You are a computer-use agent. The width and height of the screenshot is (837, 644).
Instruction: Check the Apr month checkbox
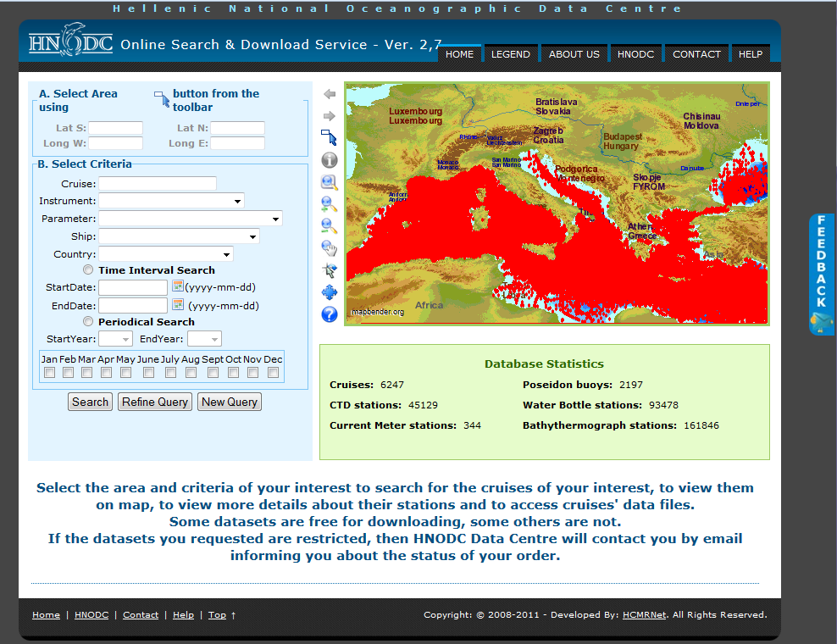[106, 372]
